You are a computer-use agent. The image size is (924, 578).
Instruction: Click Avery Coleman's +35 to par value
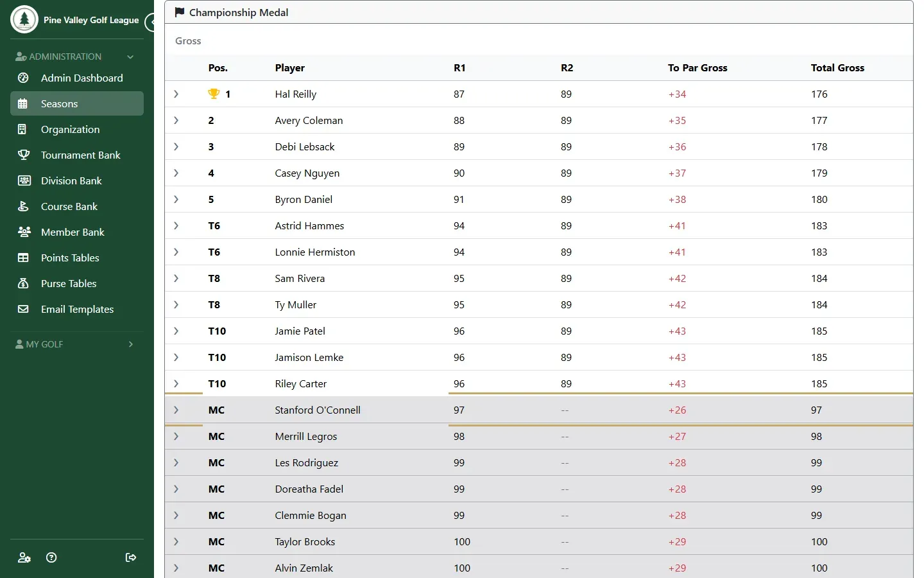click(677, 120)
